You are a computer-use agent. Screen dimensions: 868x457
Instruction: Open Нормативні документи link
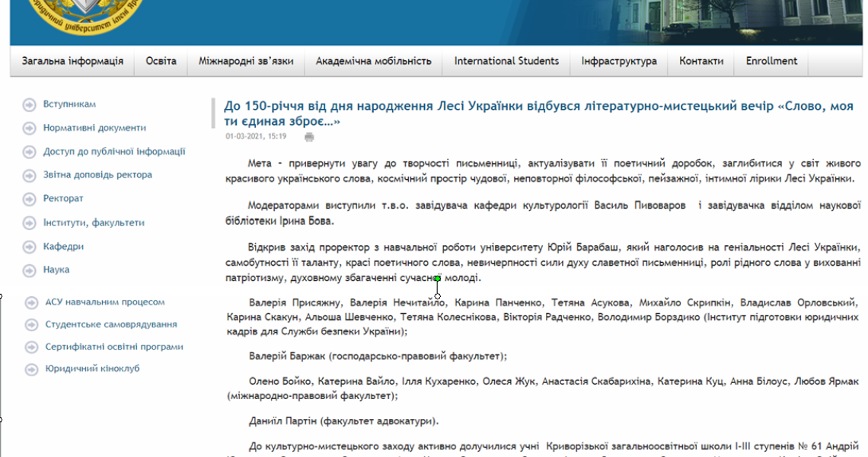[94, 128]
